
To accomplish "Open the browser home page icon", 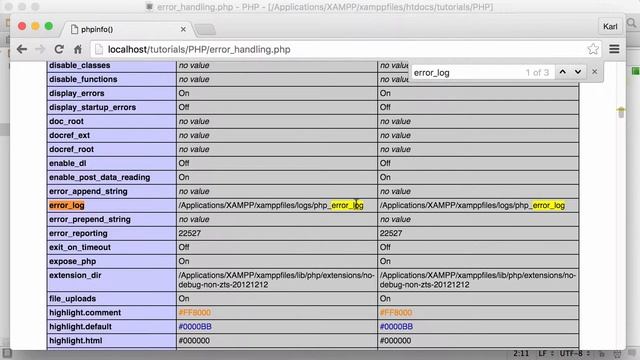I will pos(78,49).
